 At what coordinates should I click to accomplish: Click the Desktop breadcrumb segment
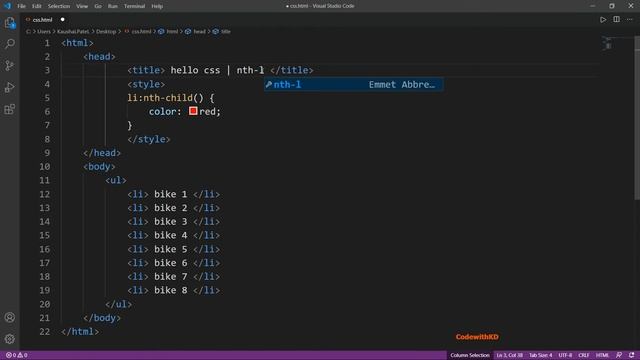[x=106, y=31]
